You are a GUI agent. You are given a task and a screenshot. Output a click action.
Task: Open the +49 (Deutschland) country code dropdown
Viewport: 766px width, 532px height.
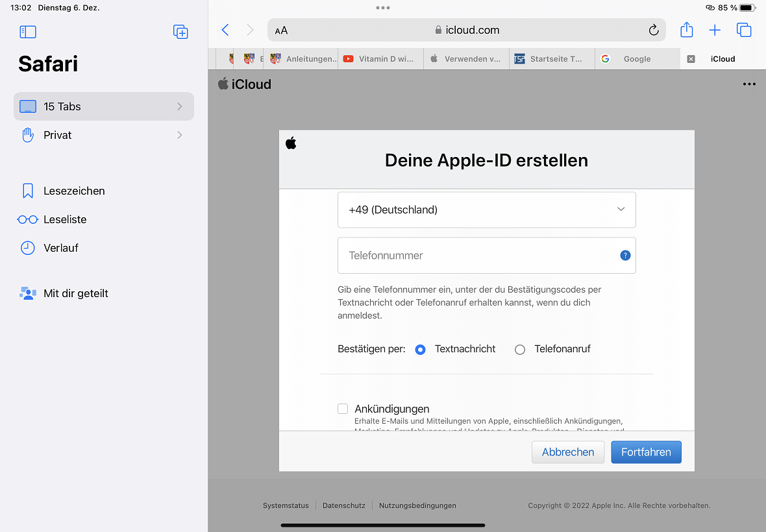click(x=487, y=210)
